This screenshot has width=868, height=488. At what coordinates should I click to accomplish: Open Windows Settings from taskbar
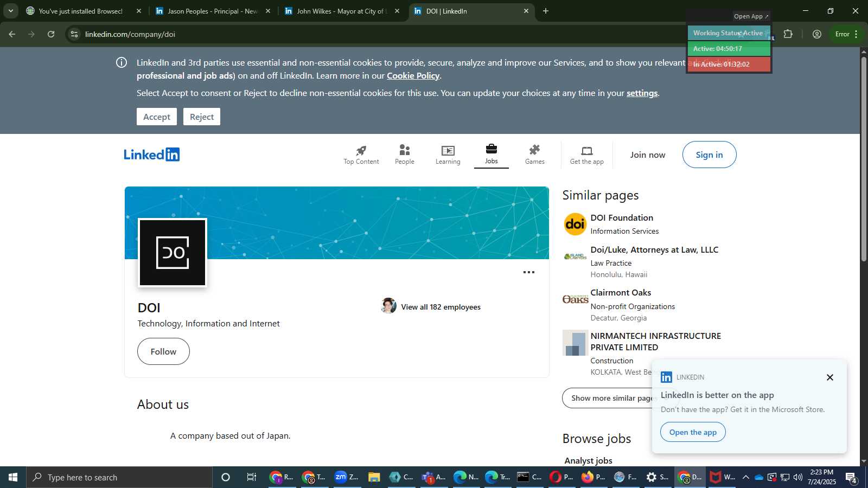tap(658, 477)
